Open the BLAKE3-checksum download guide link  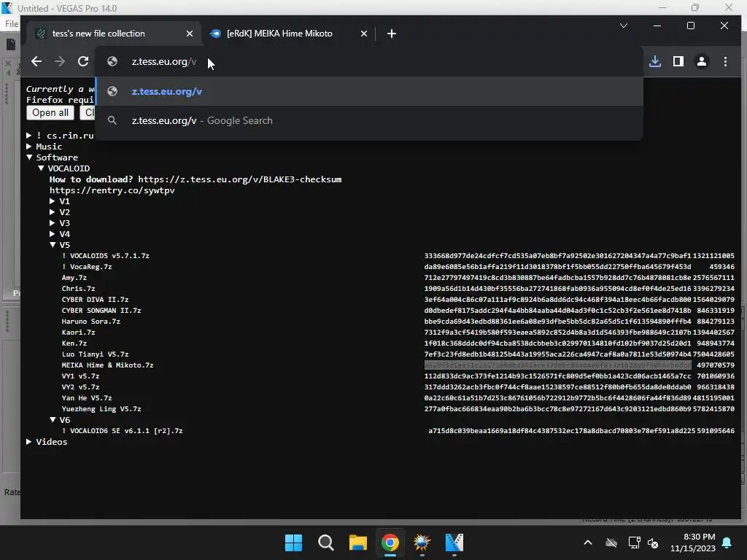pos(239,179)
